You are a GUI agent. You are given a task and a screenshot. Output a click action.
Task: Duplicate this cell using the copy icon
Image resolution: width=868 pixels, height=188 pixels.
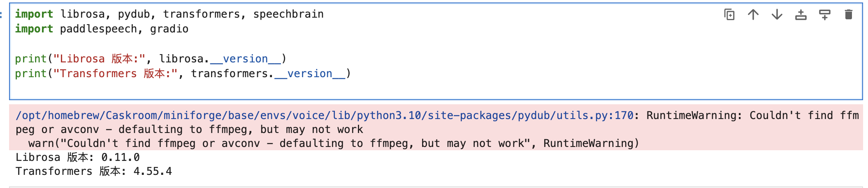click(729, 15)
